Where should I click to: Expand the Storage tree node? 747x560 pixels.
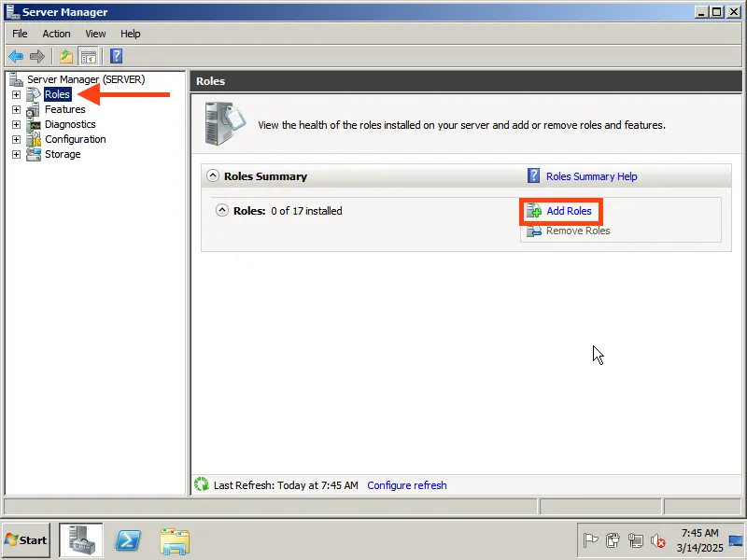coord(16,154)
